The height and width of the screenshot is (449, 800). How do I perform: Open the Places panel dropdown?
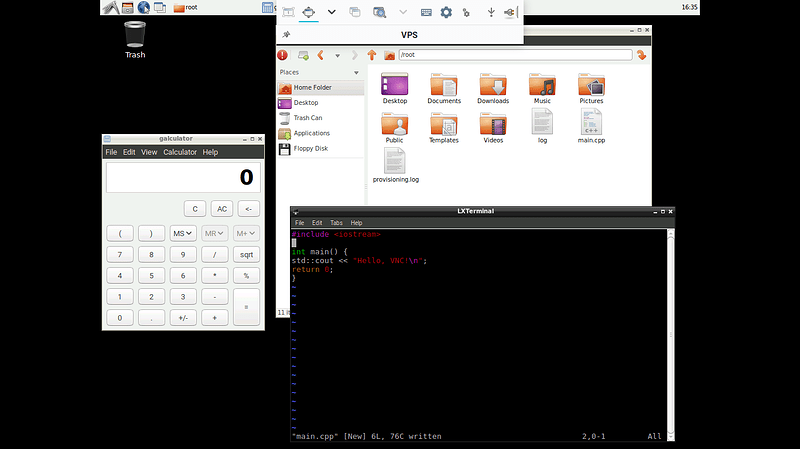356,72
